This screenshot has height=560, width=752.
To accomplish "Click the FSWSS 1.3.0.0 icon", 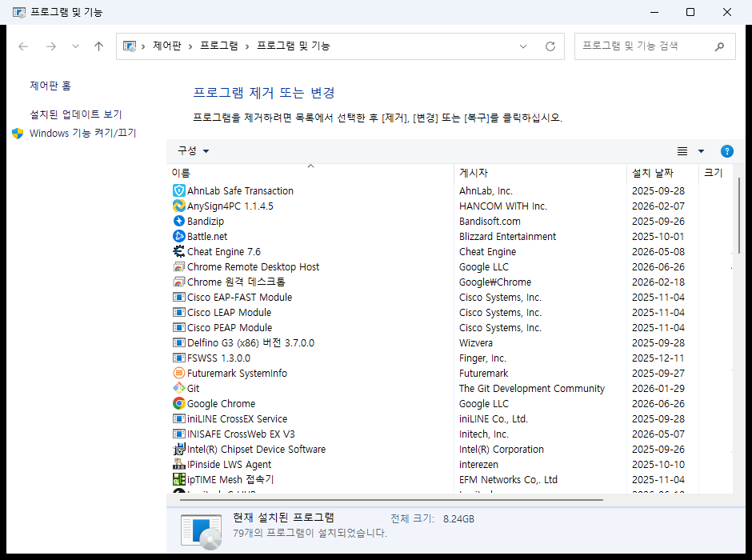I will click(179, 358).
